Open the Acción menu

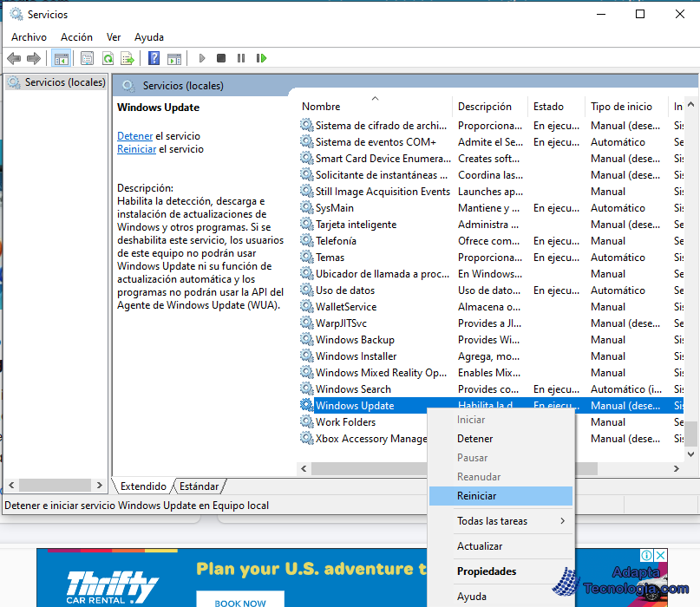(77, 37)
